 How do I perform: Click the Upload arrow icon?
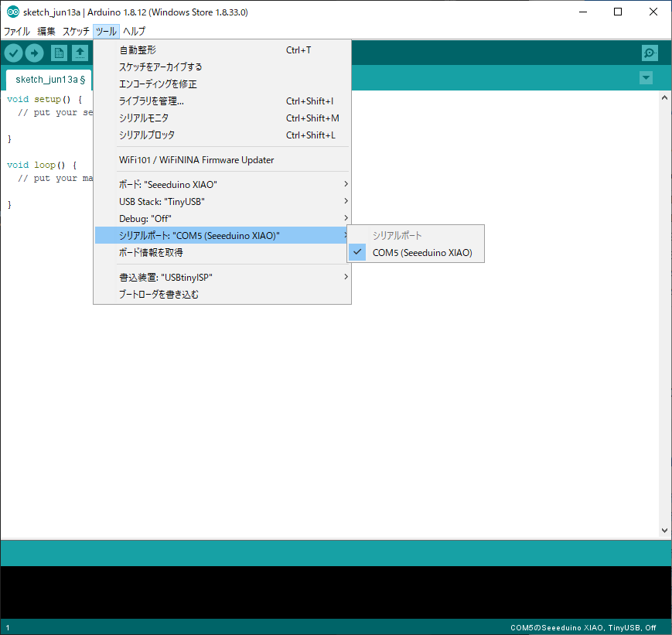pos(35,53)
